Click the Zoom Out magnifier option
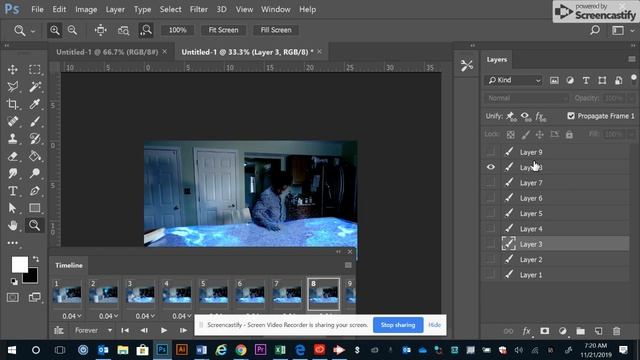The image size is (640, 360). coord(72,30)
